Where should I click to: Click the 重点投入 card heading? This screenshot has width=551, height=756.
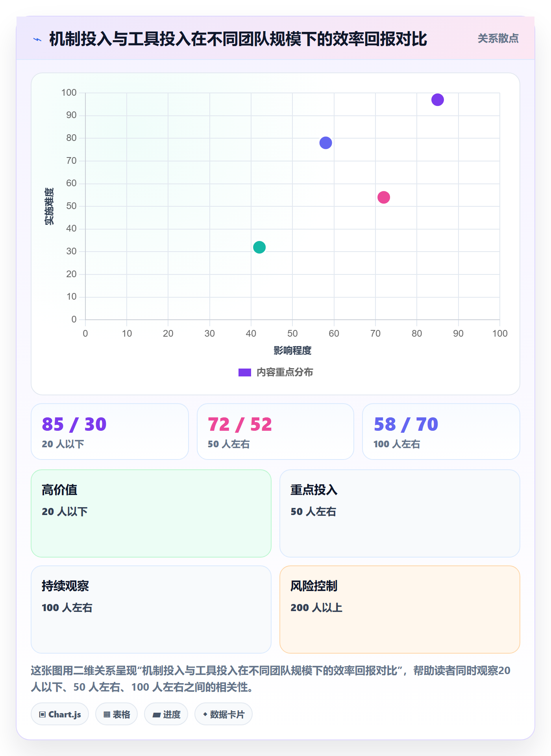314,490
